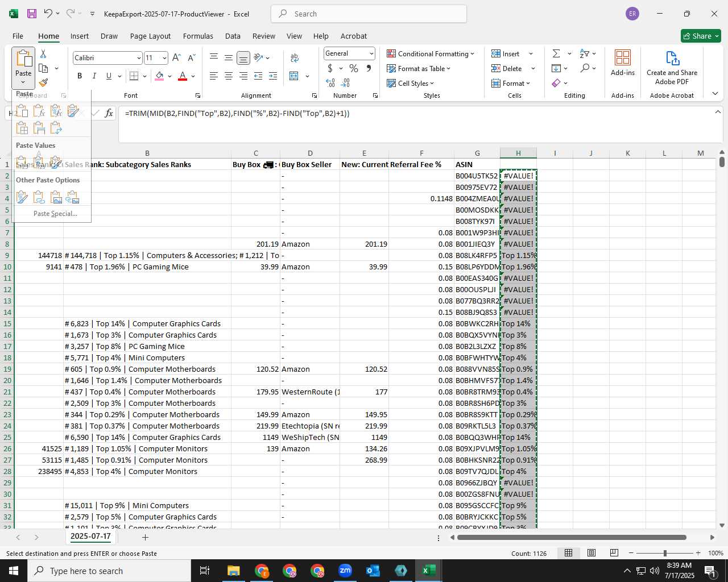This screenshot has width=728, height=582.
Task: Choose Paste No Borders option
Action: coord(22,128)
